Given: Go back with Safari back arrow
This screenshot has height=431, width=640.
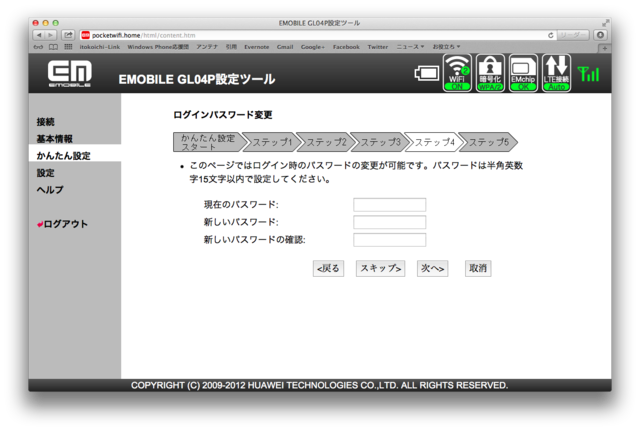Looking at the screenshot, I should click(39, 35).
